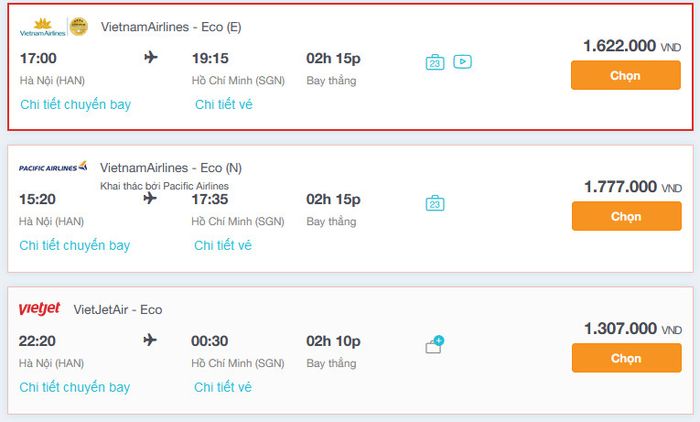Click the VietnamAirlines - Eco (N) flight title
700x422 pixels.
coord(171,168)
